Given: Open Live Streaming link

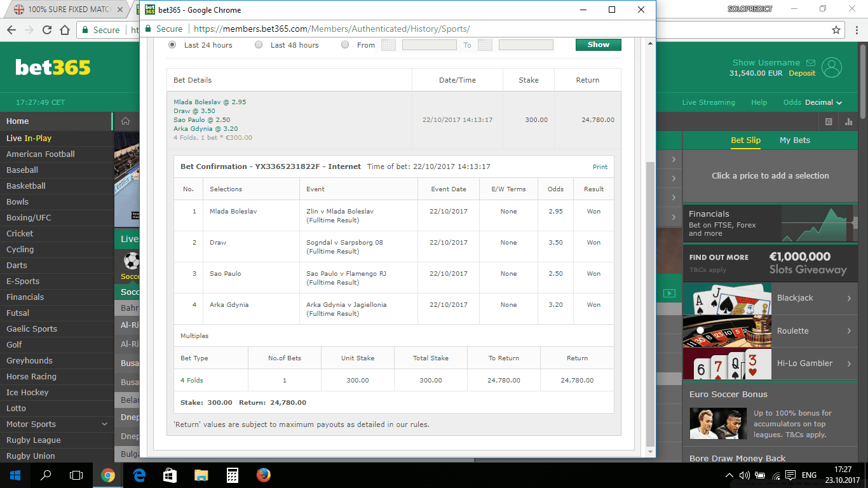Looking at the screenshot, I should pyautogui.click(x=709, y=102).
